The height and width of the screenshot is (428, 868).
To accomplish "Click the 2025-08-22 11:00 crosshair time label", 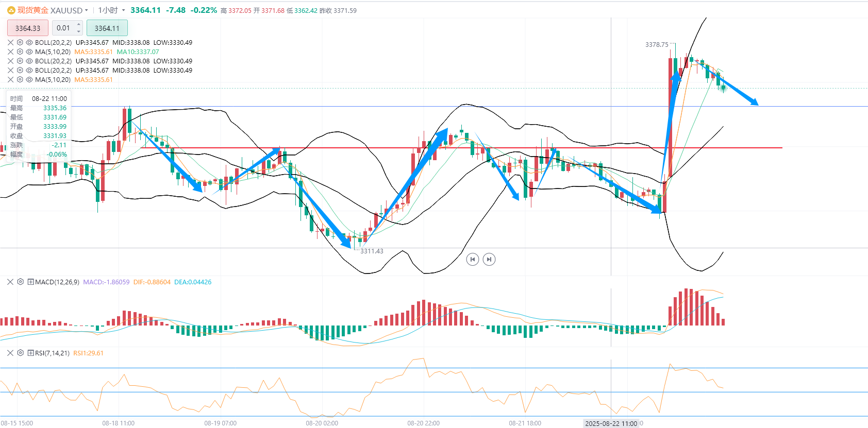I will pos(611,423).
